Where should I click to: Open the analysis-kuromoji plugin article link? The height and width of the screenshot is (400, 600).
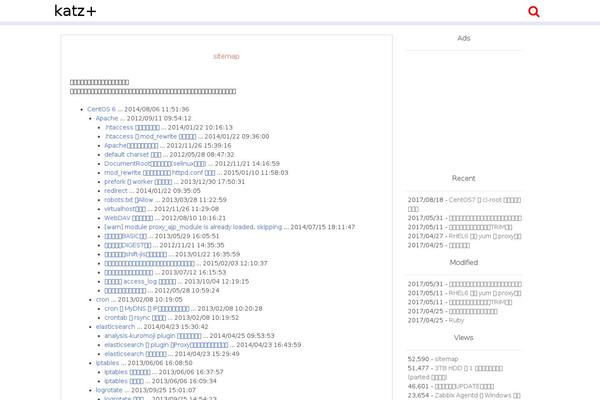click(x=153, y=336)
